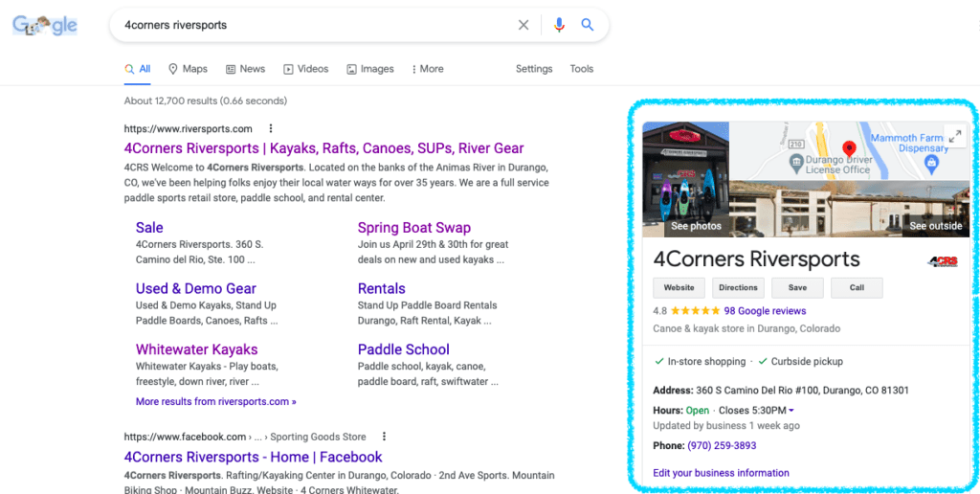The width and height of the screenshot is (980, 494).
Task: Clear the search box with the X icon
Action: [523, 25]
